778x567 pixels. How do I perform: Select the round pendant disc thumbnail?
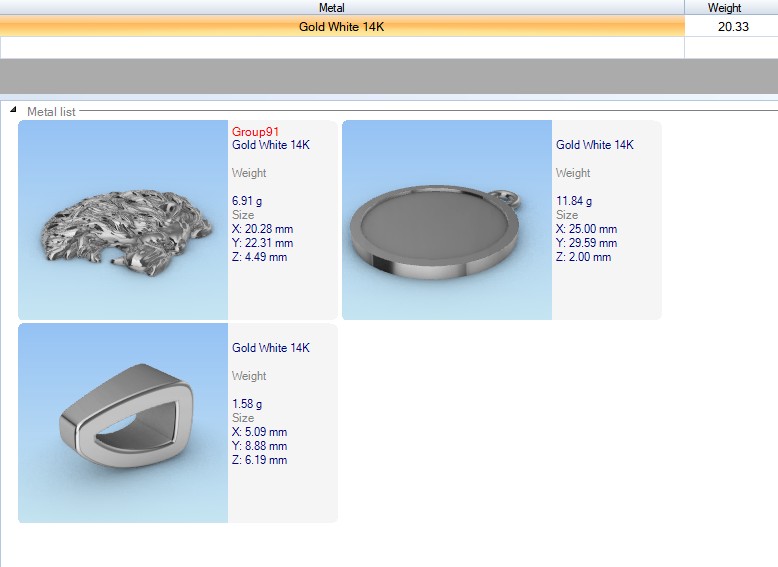point(447,220)
